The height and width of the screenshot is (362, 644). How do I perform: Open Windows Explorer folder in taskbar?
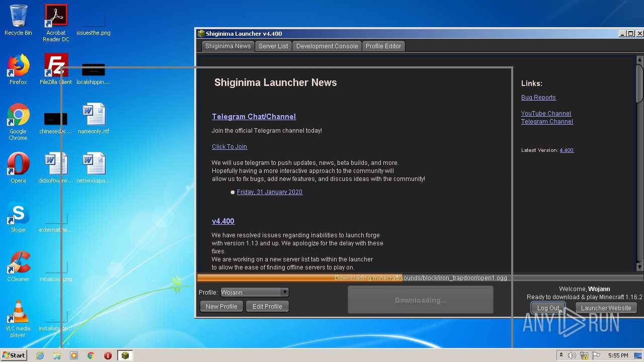(57, 355)
